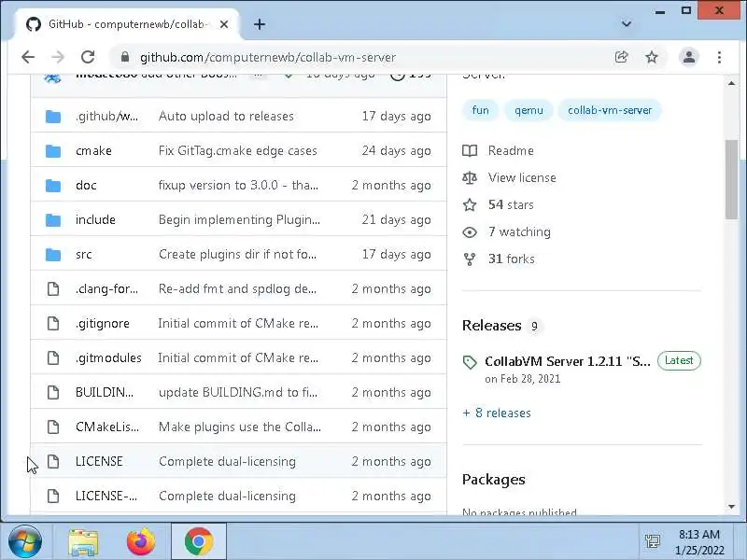This screenshot has height=560, width=747.
Task: Click the file icon beside LICENSE
Action: tap(53, 461)
